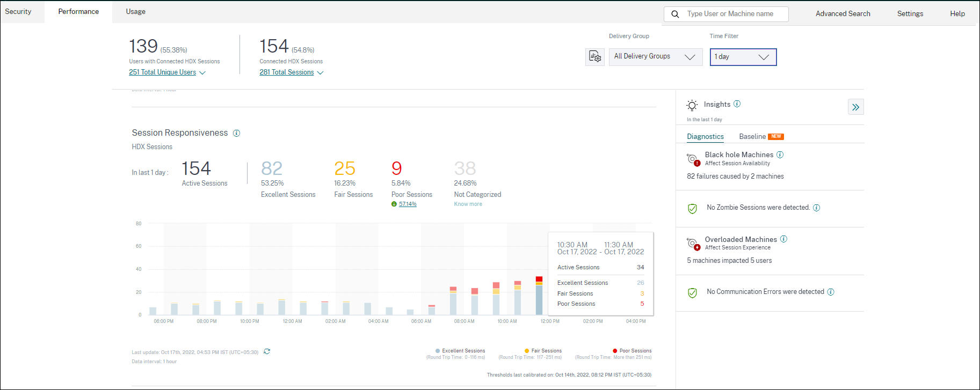Toggle Fair Sessions legend item
The width and height of the screenshot is (980, 390).
(543, 351)
